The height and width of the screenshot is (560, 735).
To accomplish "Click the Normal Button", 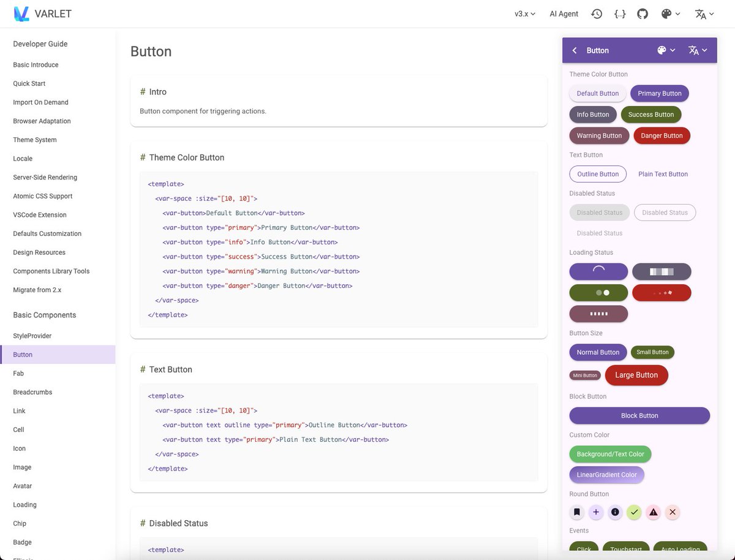I will pos(598,352).
